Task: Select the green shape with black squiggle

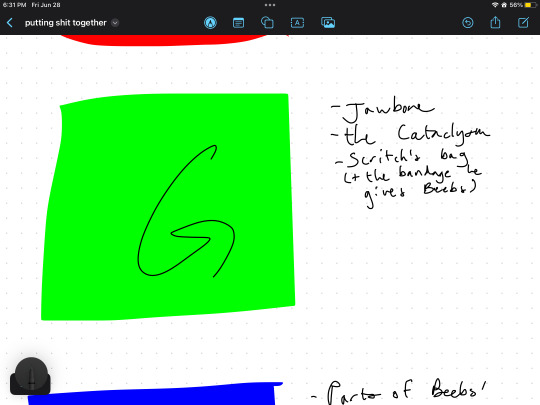Action: 168,207
